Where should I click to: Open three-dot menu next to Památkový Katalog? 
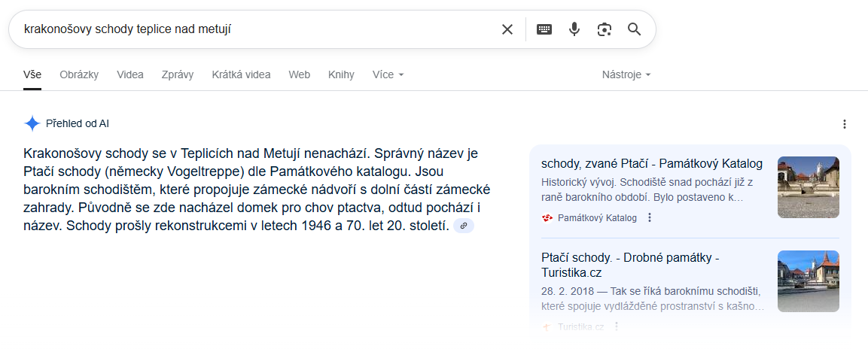point(650,218)
